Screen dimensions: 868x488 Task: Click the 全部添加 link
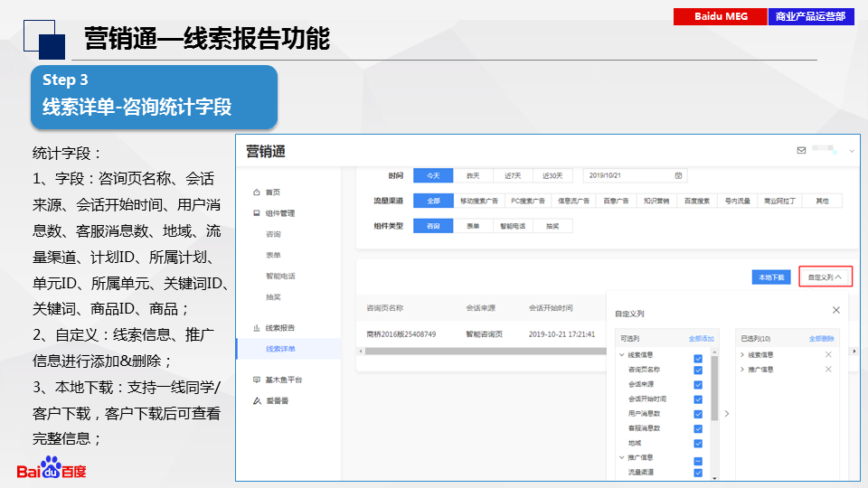point(701,338)
